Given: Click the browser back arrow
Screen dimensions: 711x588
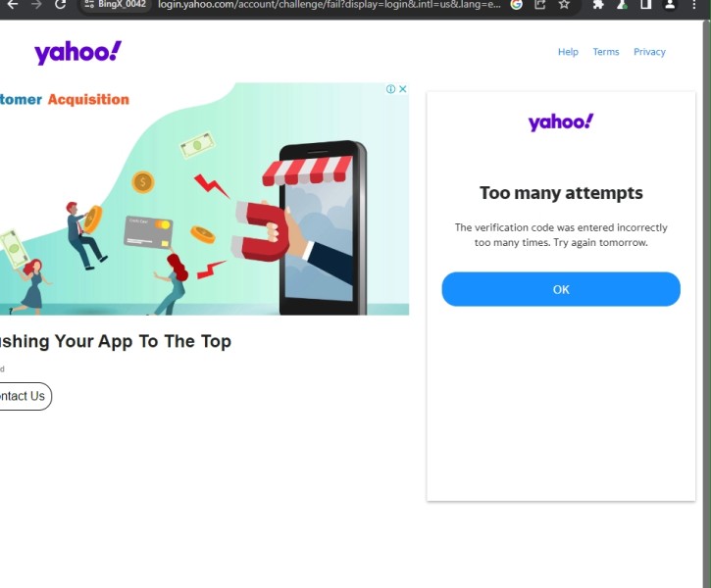Looking at the screenshot, I should pos(13,5).
